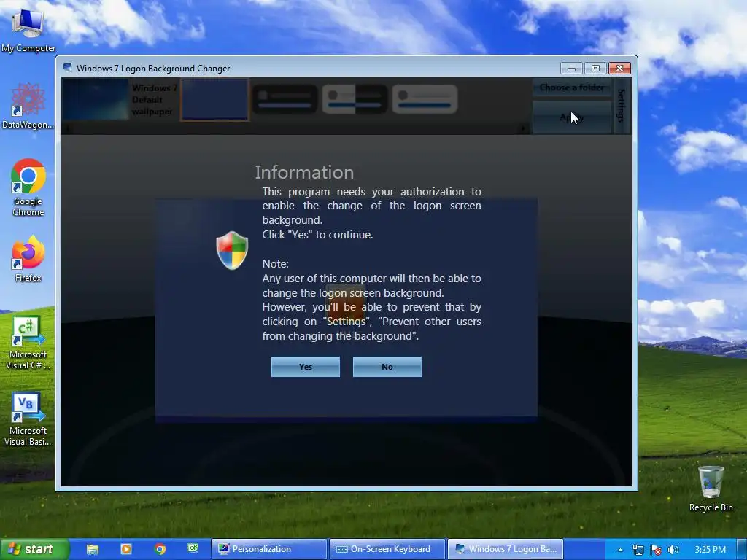
Task: Launch media player from the quick launch
Action: 126,549
